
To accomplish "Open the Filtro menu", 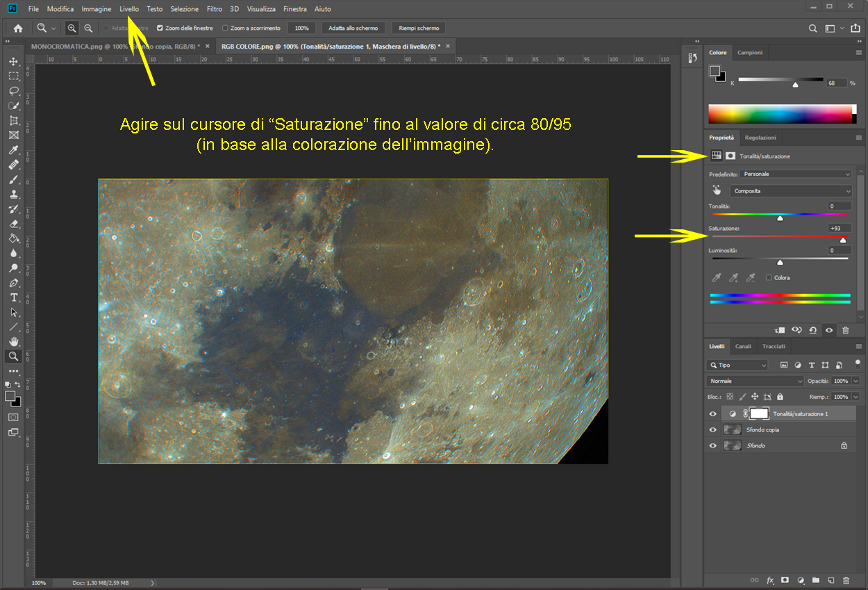I will point(214,9).
